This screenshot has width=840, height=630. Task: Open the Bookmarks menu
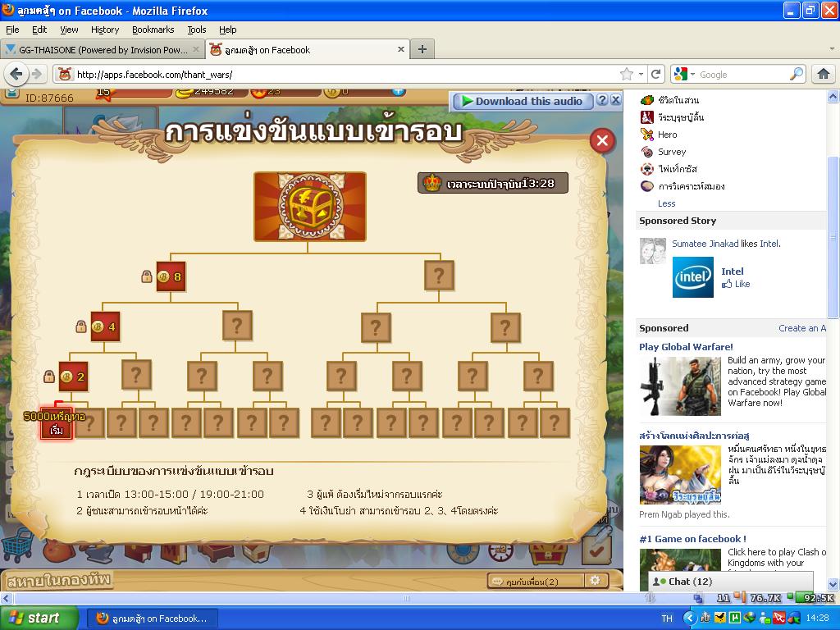153,30
